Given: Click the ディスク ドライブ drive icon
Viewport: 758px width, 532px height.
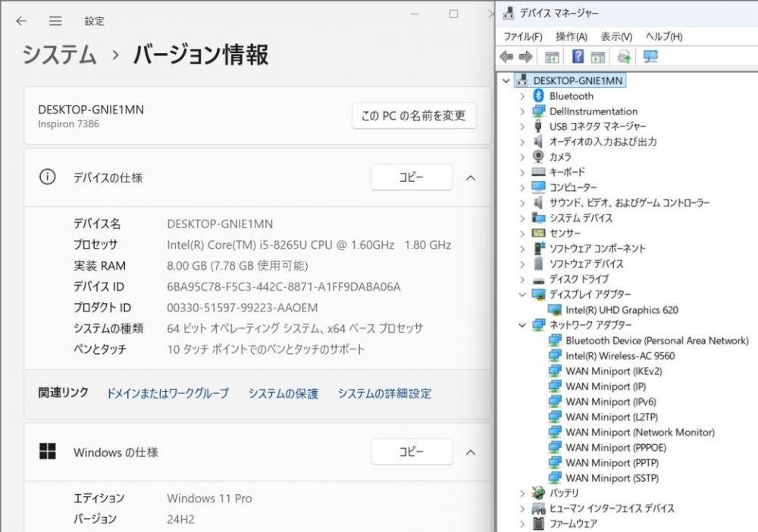Looking at the screenshot, I should (538, 280).
